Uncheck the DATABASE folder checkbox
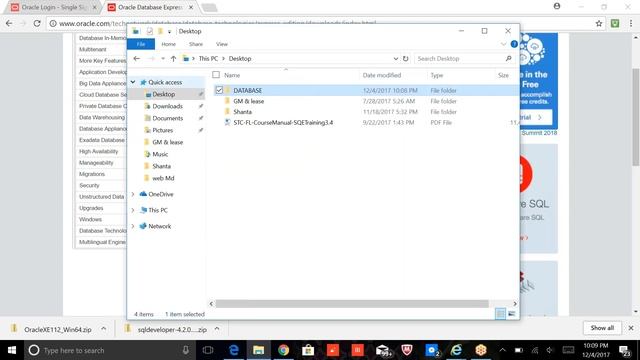Screen dimensions: 640x360 (219, 90)
